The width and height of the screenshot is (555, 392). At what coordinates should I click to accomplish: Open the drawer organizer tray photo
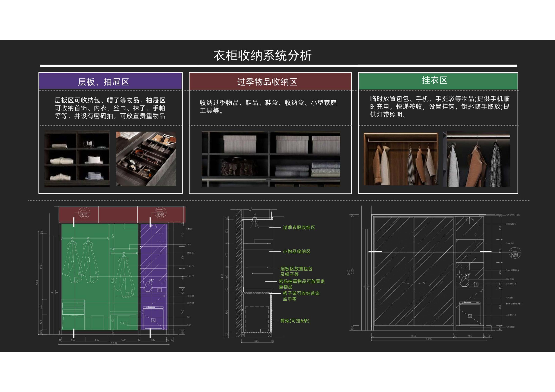[x=146, y=159]
